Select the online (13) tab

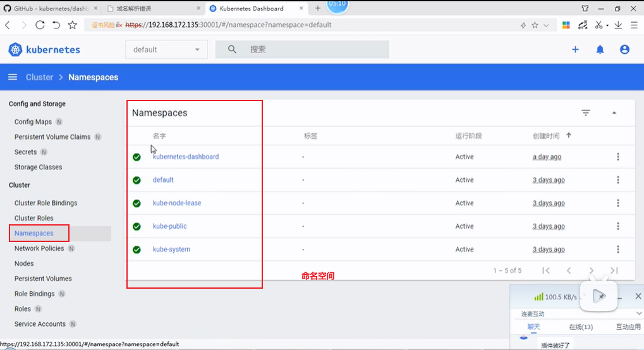(x=581, y=327)
